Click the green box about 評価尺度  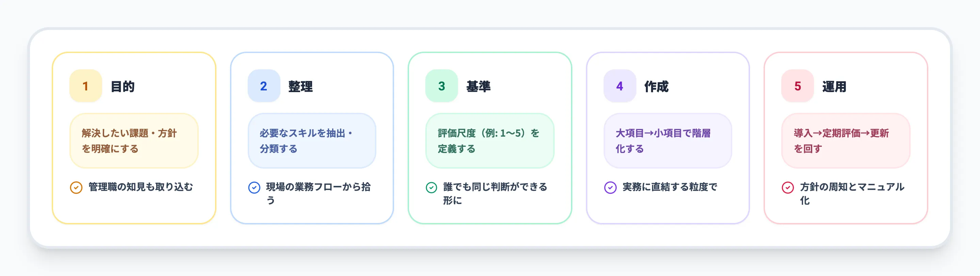click(x=490, y=141)
